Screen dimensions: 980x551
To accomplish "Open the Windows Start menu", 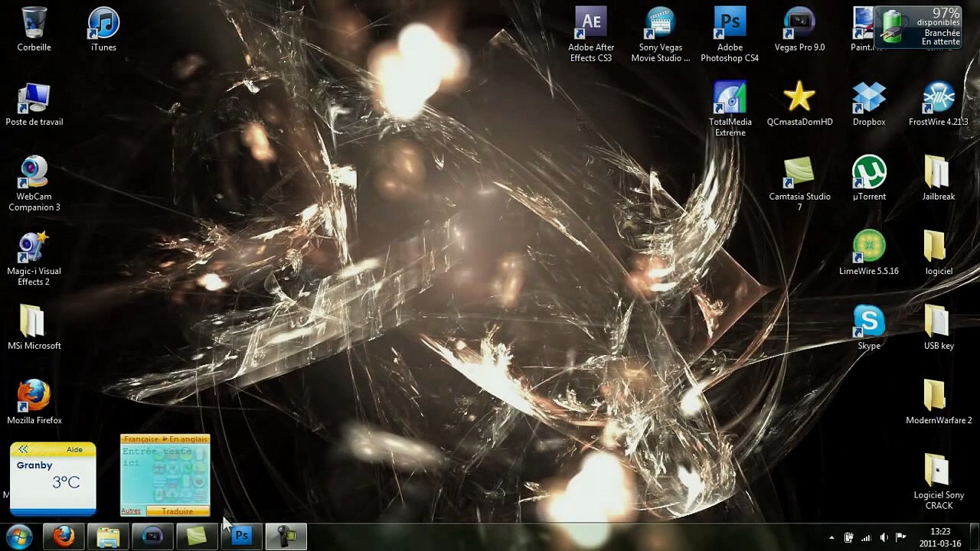I will 19,537.
